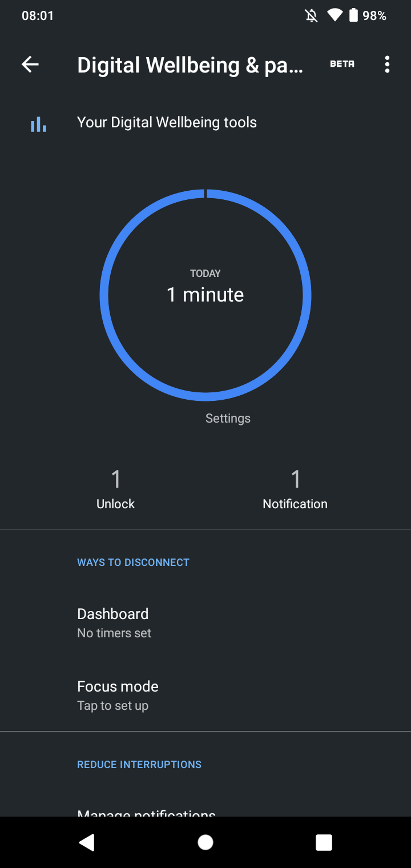Tap the BETA badge icon
Viewport: 411px width, 868px height.
[342, 65]
